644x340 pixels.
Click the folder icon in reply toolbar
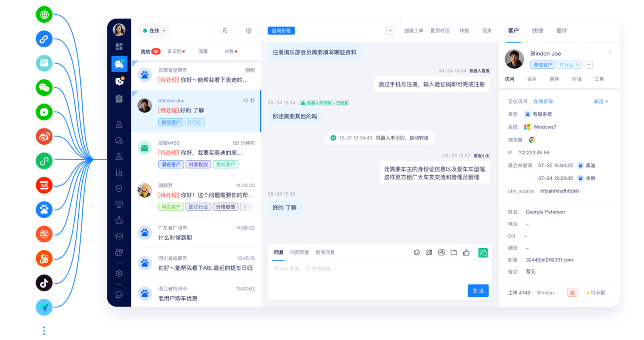[x=454, y=253]
